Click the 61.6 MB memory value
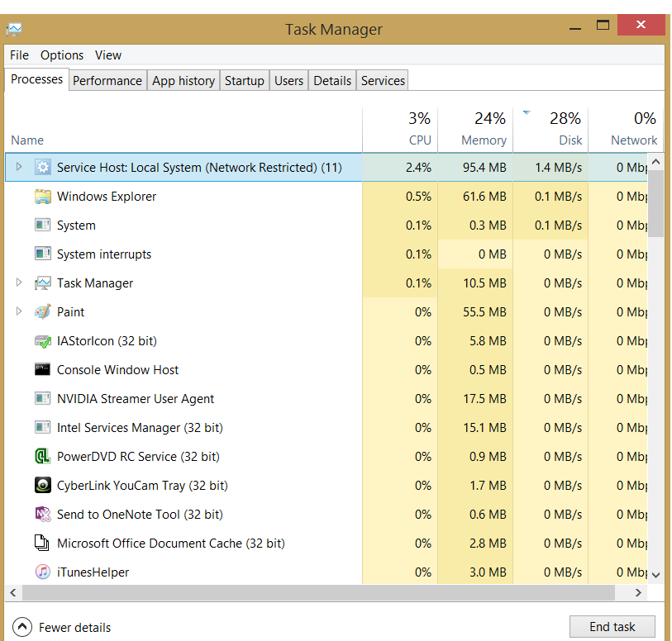Image resolution: width=672 pixels, height=641 pixels. click(x=484, y=197)
